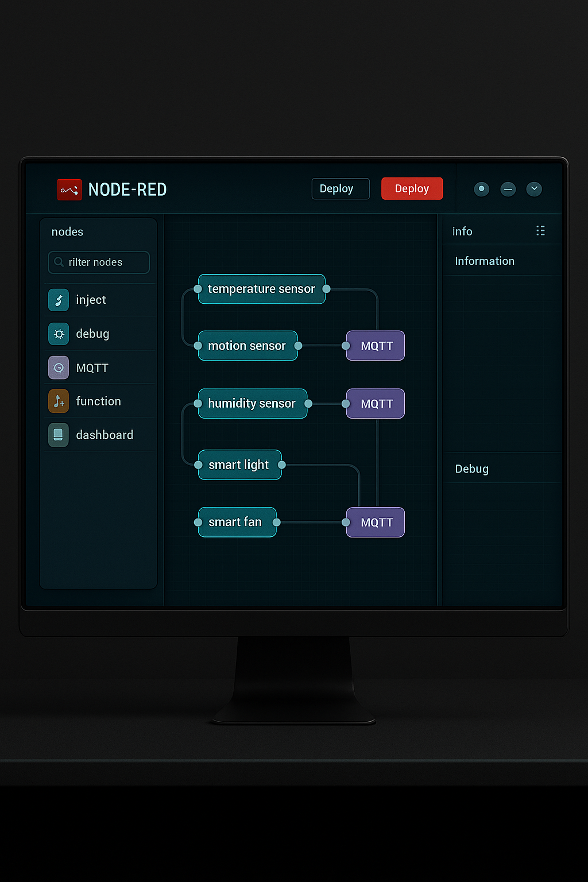This screenshot has width=588, height=882.
Task: Click the humidity sensor output port
Action: click(x=308, y=404)
